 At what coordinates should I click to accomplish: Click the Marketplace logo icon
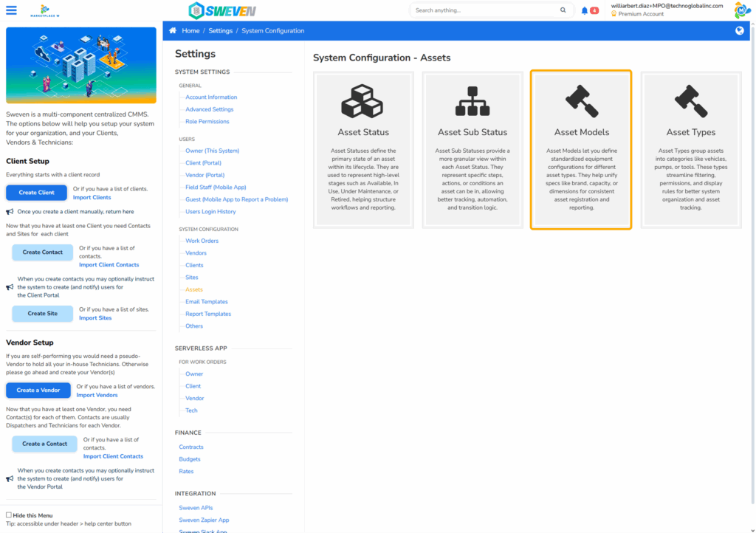(45, 10)
